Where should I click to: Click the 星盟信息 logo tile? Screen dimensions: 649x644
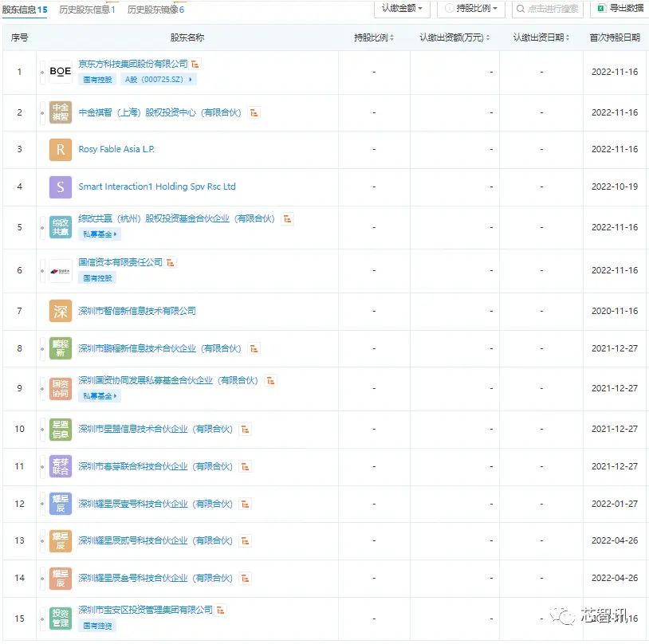pyautogui.click(x=61, y=429)
